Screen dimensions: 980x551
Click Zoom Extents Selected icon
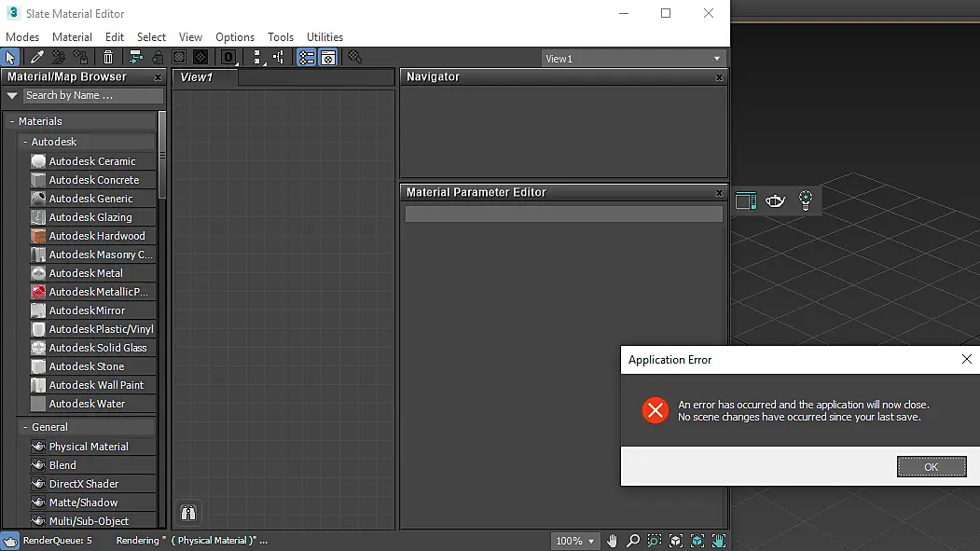[x=697, y=541]
